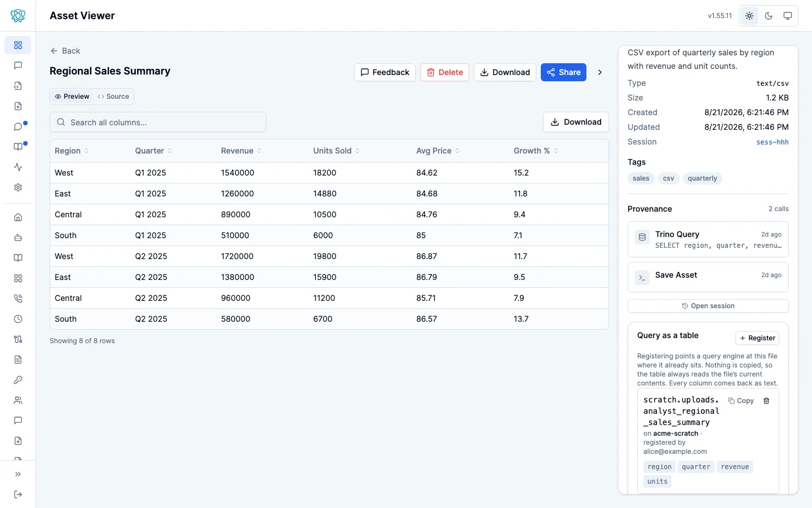Go back using the Back link

click(65, 51)
